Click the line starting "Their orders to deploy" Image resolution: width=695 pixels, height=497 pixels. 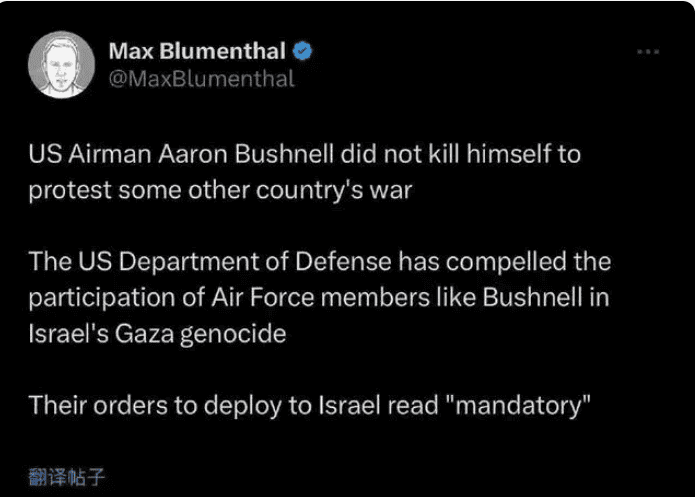[310, 406]
